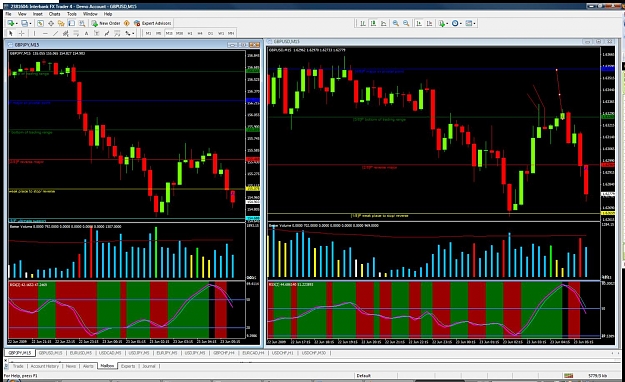Toggle the Market Watch window icon
Image resolution: width=625 pixels, height=382 pixels.
(x=40, y=23)
